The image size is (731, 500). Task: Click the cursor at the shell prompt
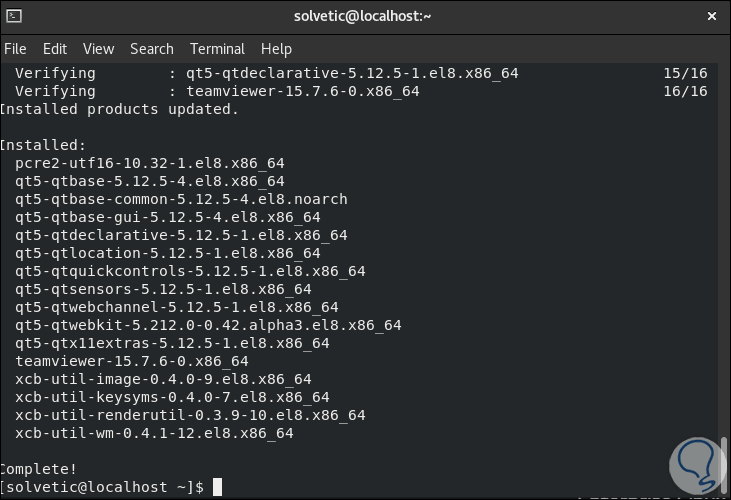[x=217, y=487]
